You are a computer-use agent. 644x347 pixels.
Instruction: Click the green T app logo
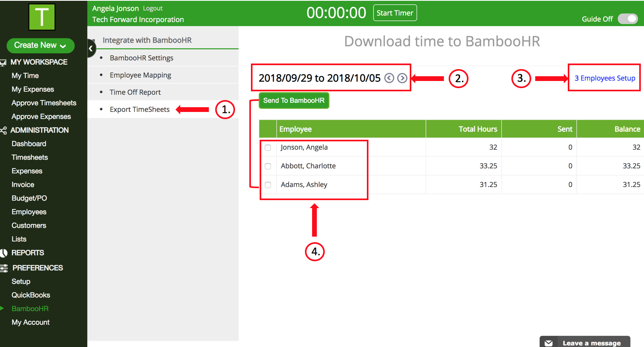[42, 17]
